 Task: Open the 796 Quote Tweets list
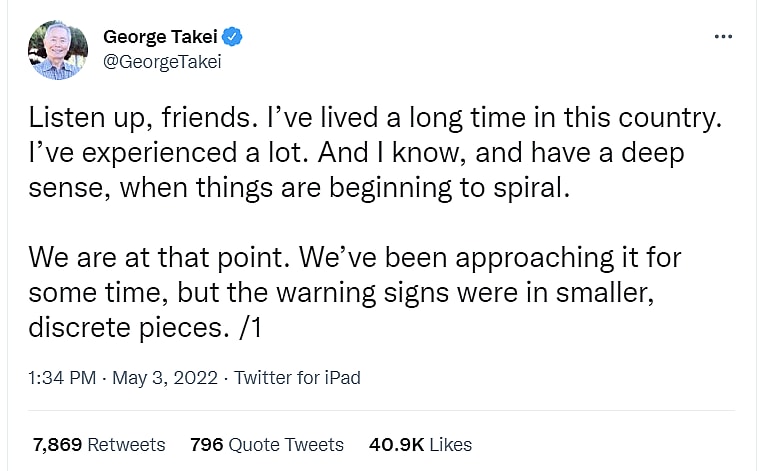pos(266,444)
